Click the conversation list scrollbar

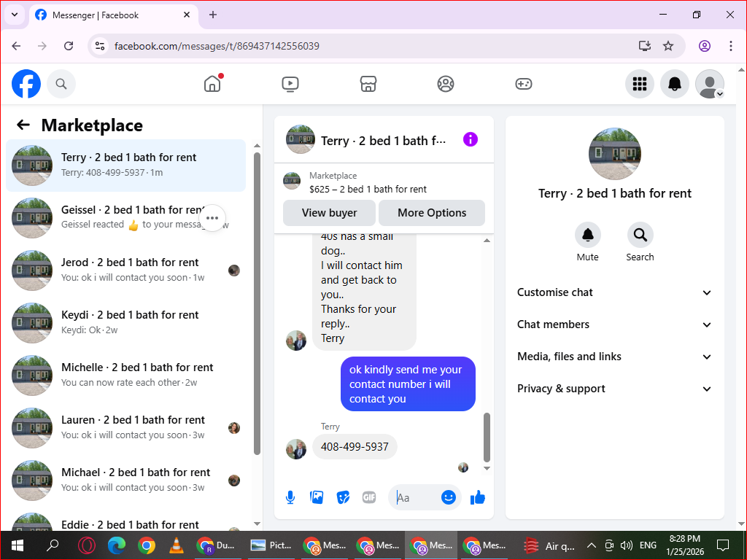tap(258, 304)
